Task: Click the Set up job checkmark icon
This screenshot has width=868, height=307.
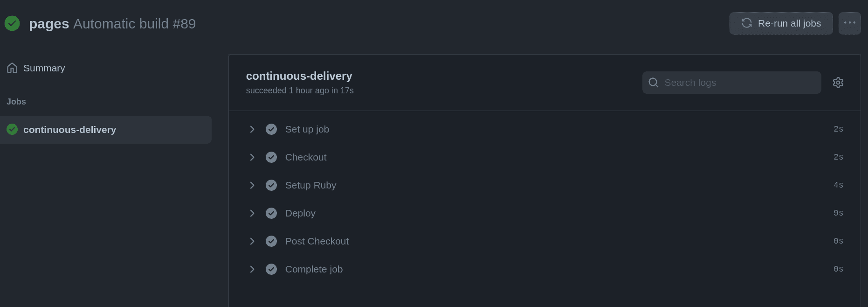Action: [271, 129]
